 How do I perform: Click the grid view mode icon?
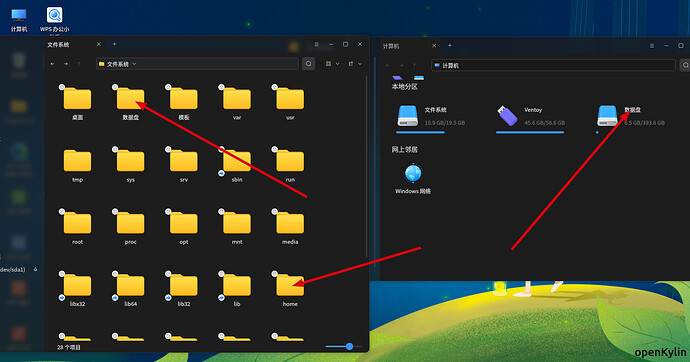[x=328, y=64]
